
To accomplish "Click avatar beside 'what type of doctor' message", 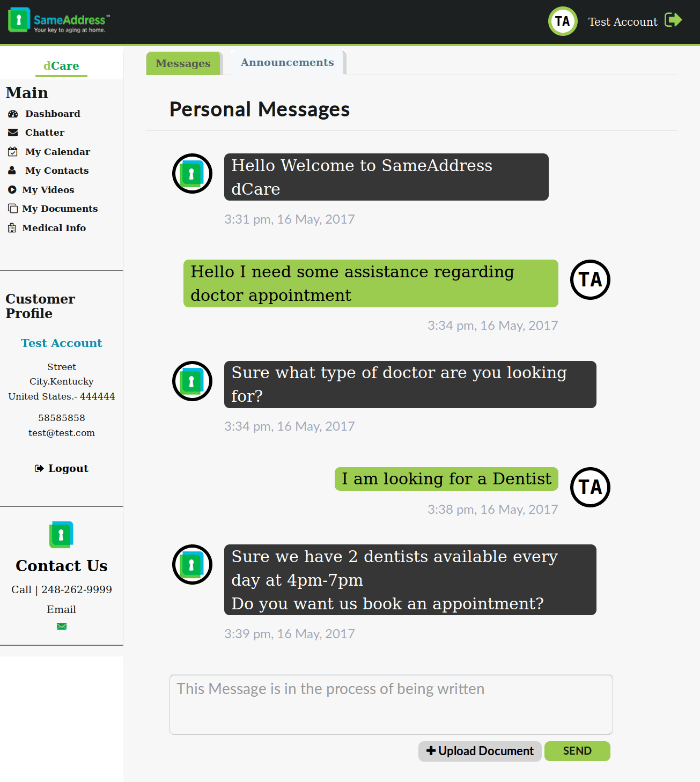I will pos(192,381).
